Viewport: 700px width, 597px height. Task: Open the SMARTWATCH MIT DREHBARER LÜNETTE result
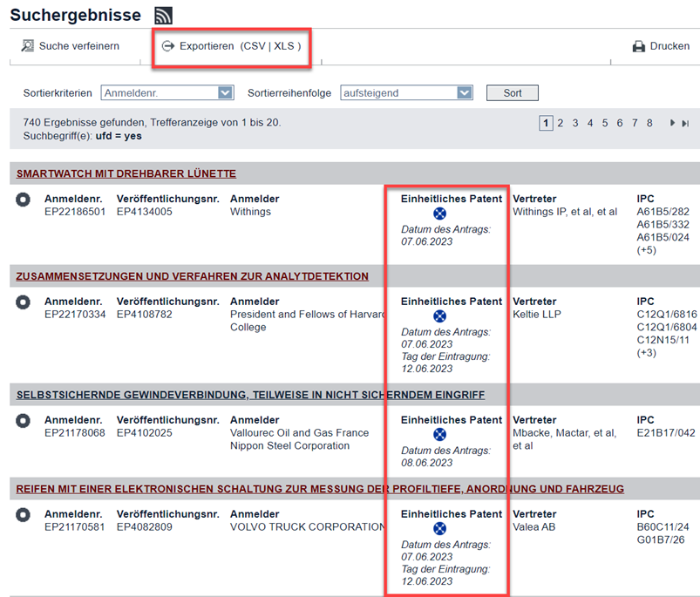pyautogui.click(x=126, y=174)
